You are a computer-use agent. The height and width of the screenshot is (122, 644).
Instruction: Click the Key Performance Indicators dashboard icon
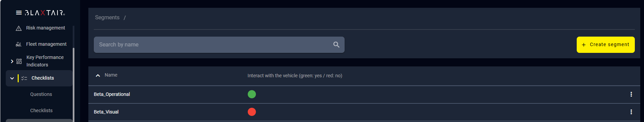[x=19, y=61]
